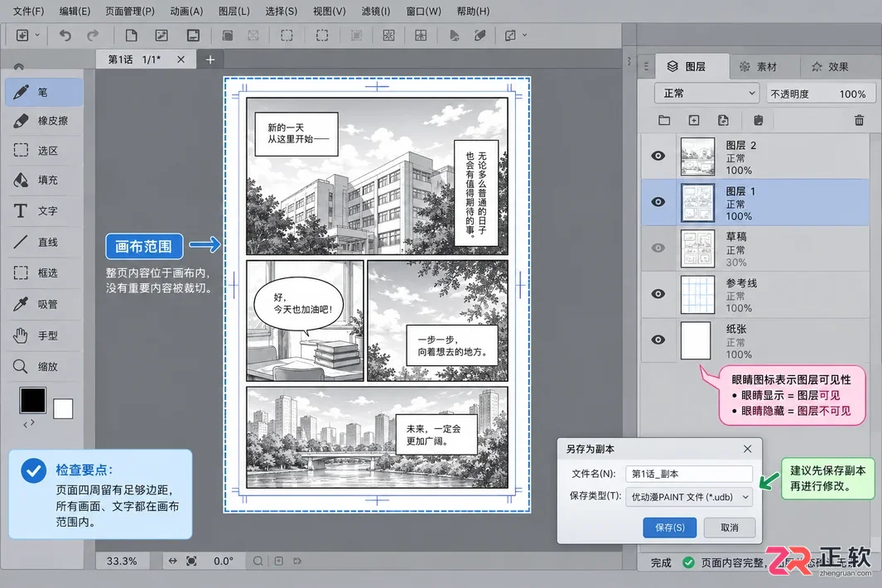Click the 33.3% zoom value field
The width and height of the screenshot is (882, 588).
(122, 561)
